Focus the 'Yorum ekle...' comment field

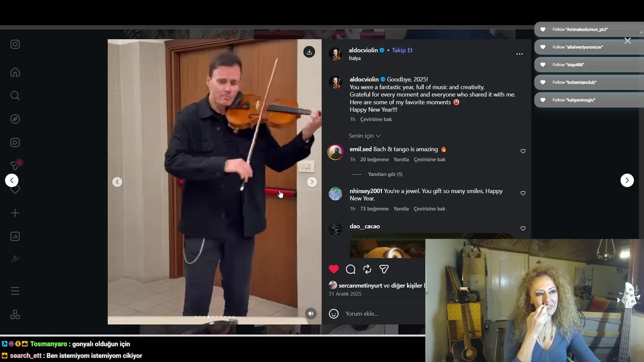coord(382,314)
